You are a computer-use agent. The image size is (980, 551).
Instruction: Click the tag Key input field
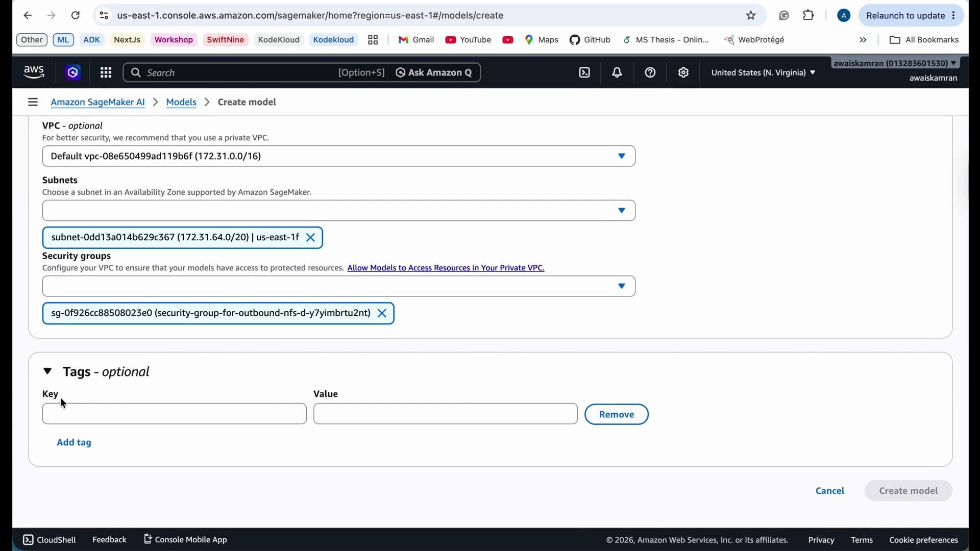coord(175,414)
